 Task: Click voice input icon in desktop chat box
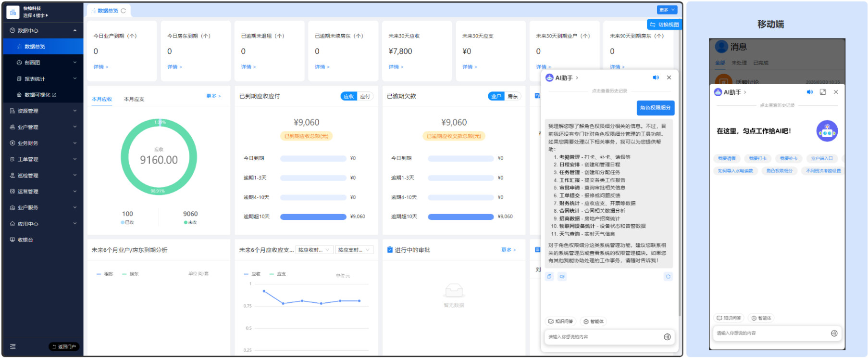click(x=667, y=337)
